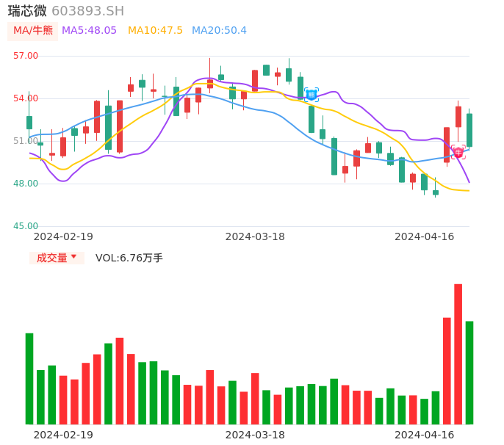Screen dimensions: 504x445
Task: Click the VOL:6.76万手 readout
Action: click(x=129, y=258)
